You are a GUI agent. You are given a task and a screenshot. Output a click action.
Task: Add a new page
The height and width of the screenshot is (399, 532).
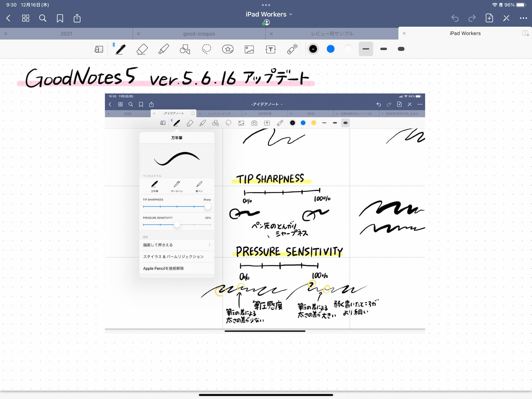[489, 18]
